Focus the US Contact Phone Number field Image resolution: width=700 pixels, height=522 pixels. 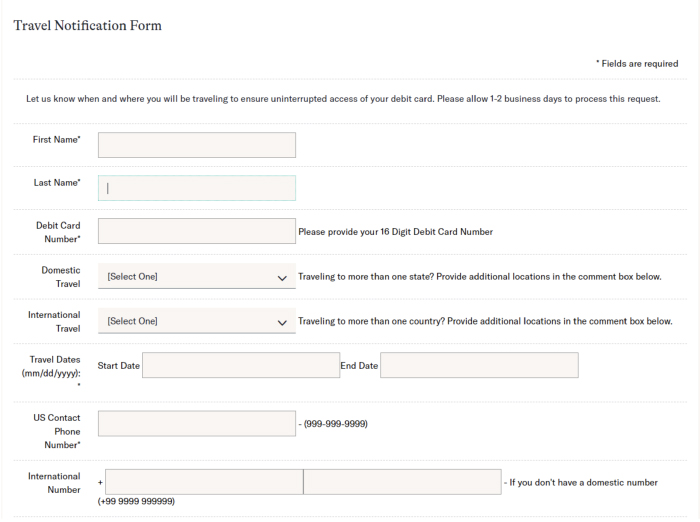tap(196, 423)
